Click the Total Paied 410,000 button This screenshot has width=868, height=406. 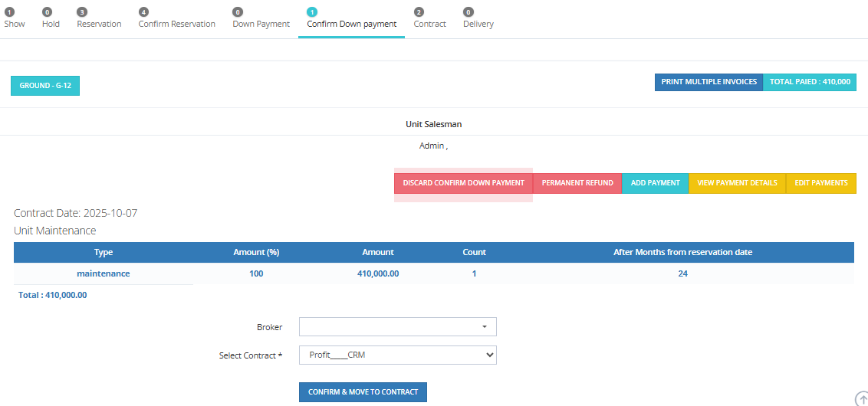(809, 82)
